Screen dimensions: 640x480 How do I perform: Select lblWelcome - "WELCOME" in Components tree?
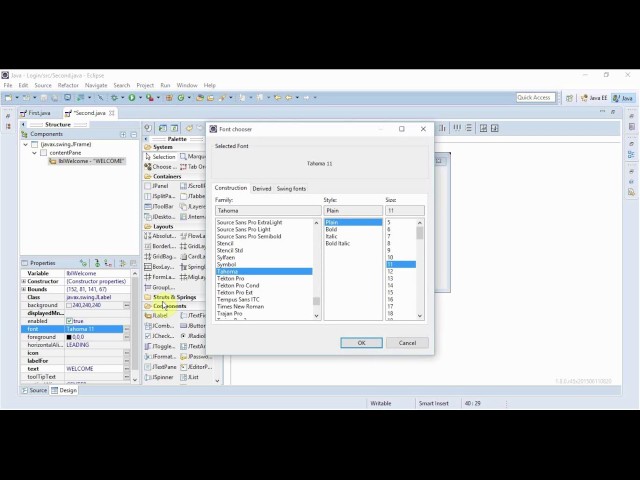click(x=87, y=161)
